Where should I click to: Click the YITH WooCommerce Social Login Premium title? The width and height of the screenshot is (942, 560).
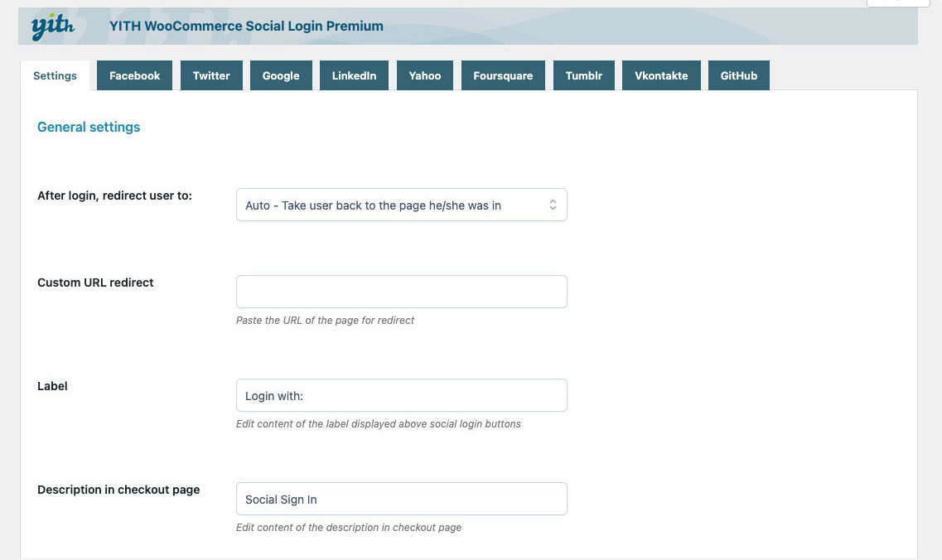246,26
